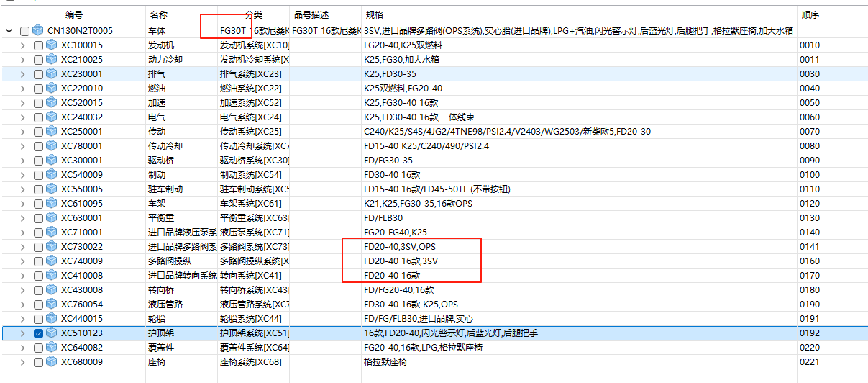The width and height of the screenshot is (868, 383).
Task: Click the 规格 column header
Action: (x=374, y=14)
